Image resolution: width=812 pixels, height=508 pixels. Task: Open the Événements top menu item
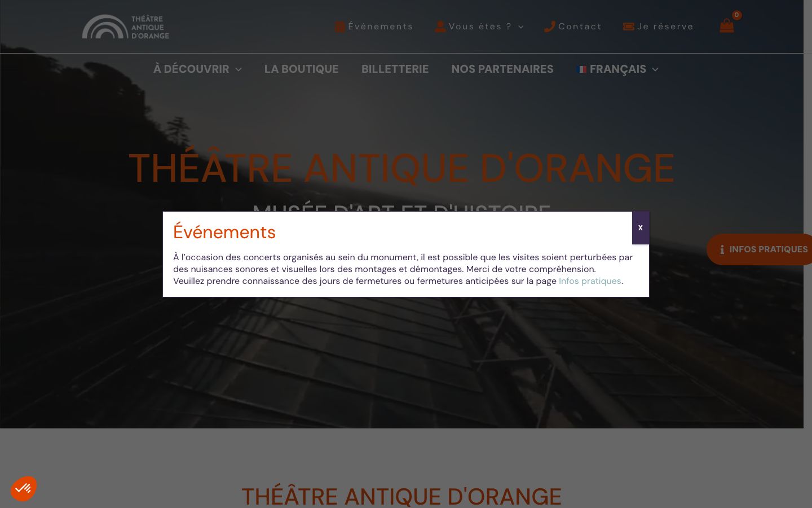[x=380, y=27]
